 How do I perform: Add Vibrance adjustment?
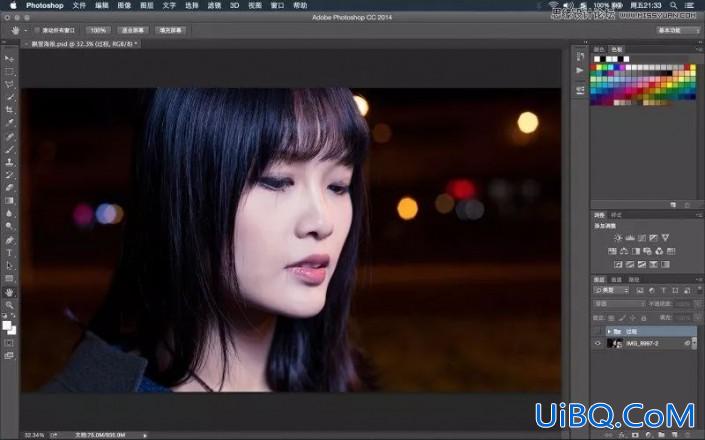665,238
